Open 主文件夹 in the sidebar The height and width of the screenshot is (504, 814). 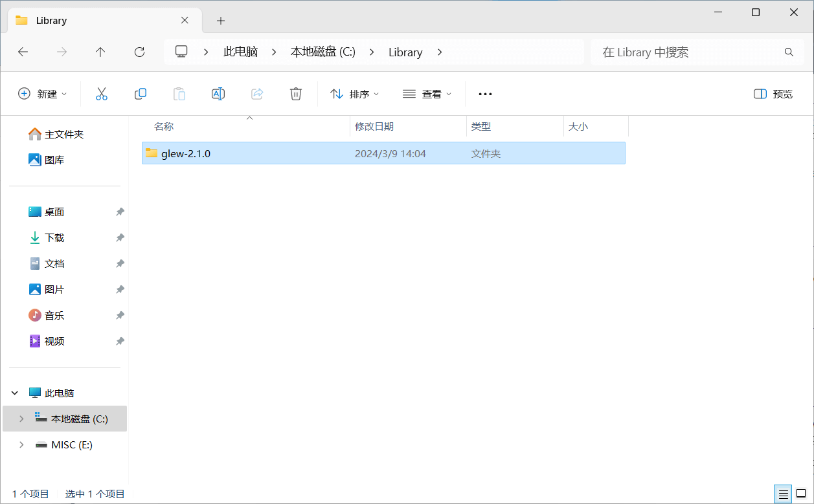pyautogui.click(x=64, y=134)
